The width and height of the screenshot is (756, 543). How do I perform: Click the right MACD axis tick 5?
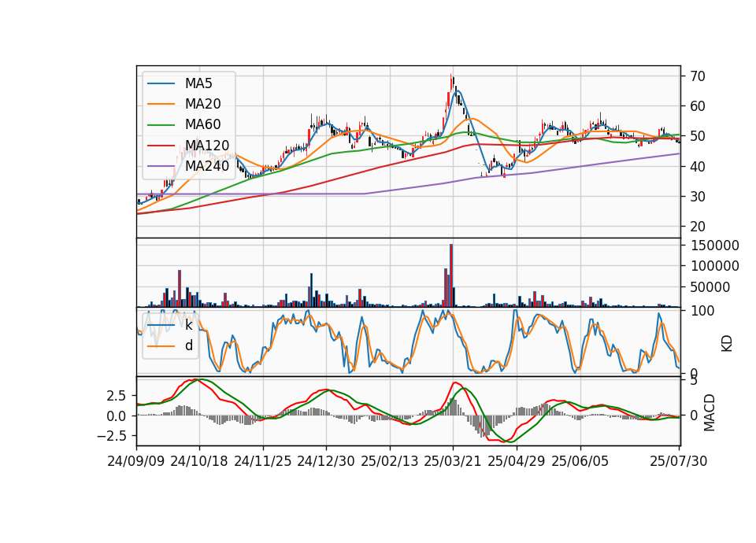pos(694,382)
